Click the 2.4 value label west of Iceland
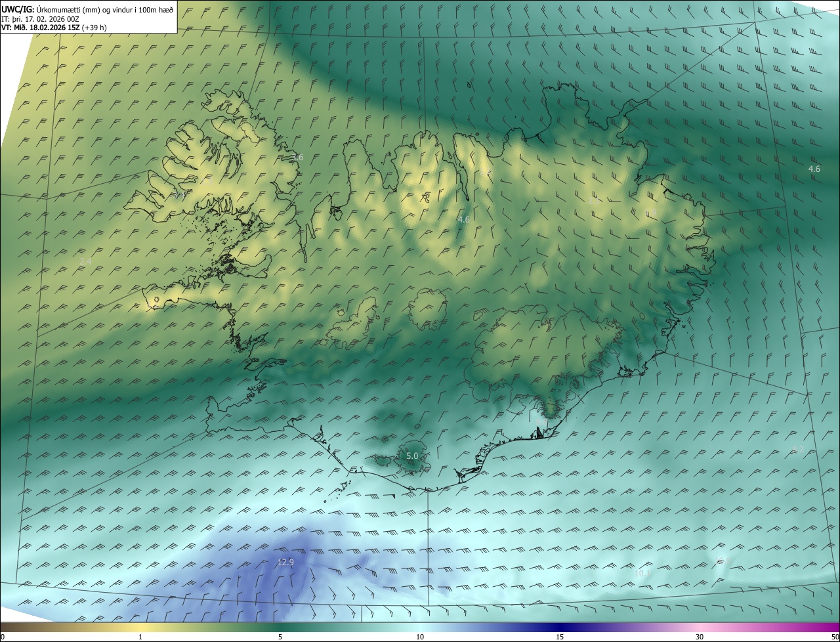 (85, 261)
